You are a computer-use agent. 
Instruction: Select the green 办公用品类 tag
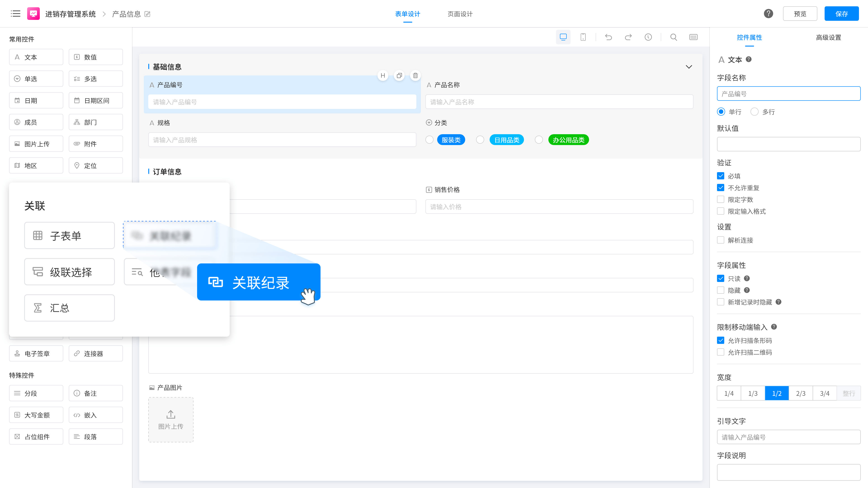click(x=568, y=139)
